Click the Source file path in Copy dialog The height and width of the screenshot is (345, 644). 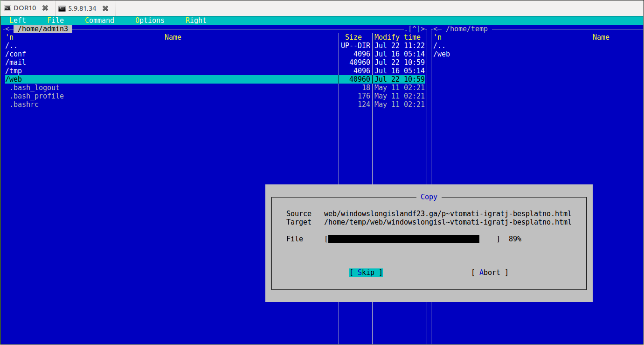(448, 214)
